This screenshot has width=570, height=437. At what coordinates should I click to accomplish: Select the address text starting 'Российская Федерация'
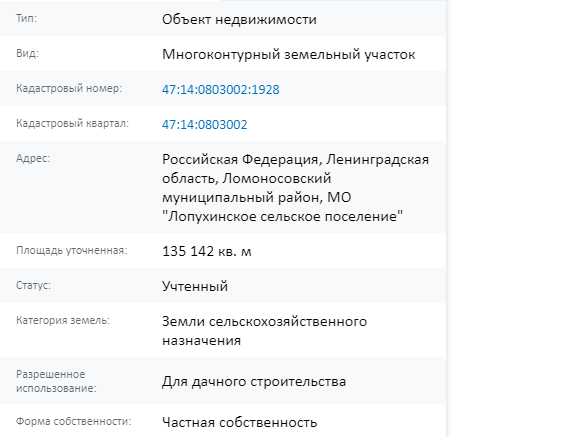[x=296, y=188]
